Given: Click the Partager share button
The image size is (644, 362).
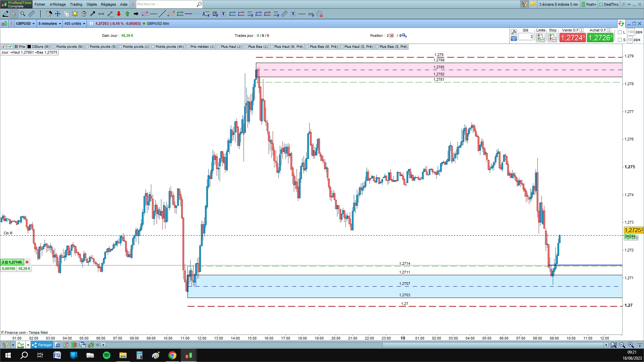Looking at the screenshot, I should (42, 345).
